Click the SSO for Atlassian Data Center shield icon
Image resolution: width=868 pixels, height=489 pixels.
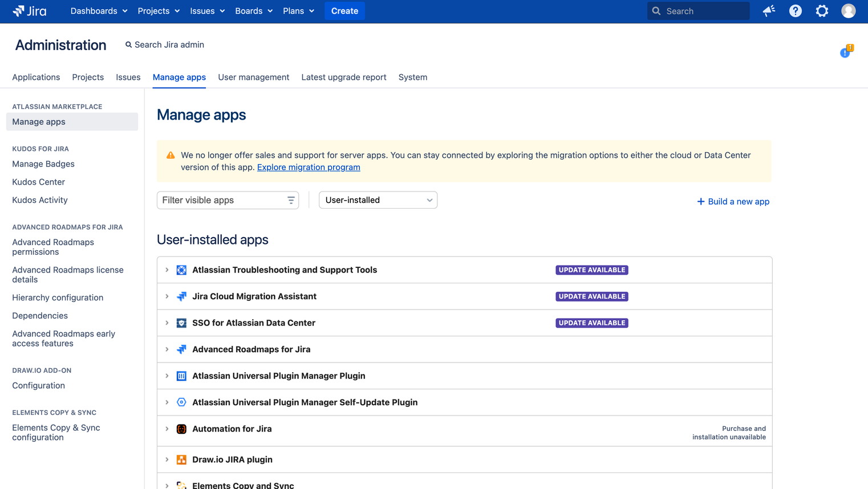[x=181, y=323]
